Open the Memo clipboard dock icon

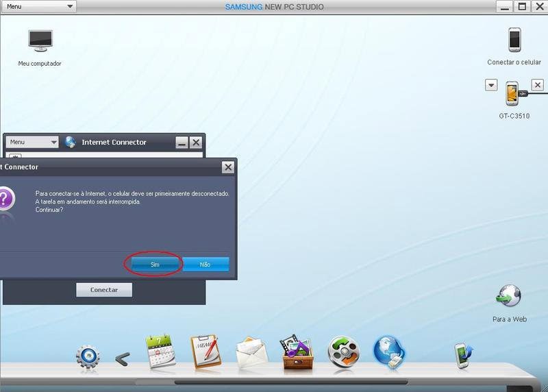[x=206, y=351]
